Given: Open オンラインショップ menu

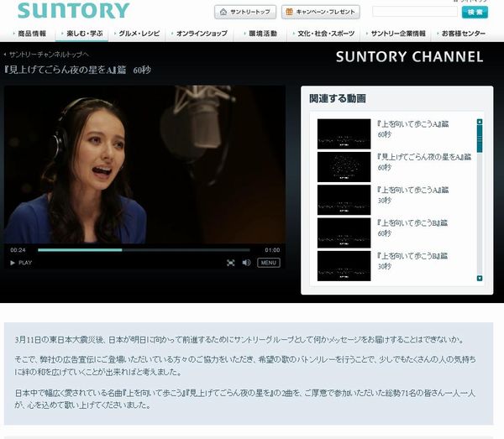Looking at the screenshot, I should pyautogui.click(x=202, y=34).
